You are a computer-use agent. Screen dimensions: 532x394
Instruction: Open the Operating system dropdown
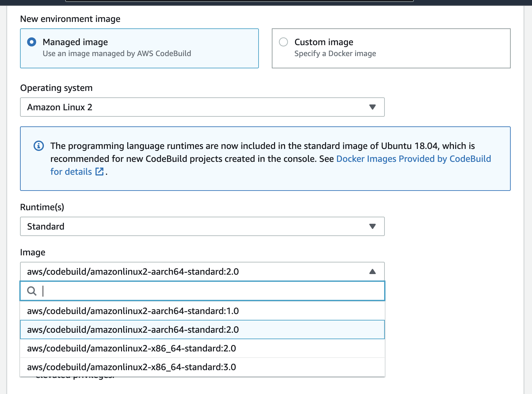(x=202, y=107)
